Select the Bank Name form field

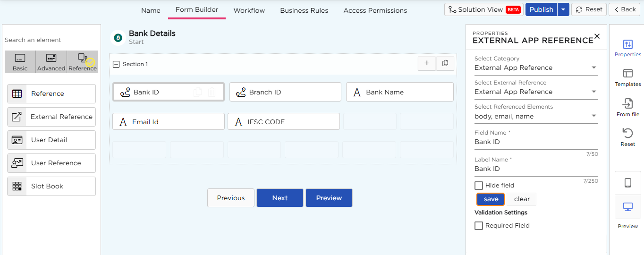(x=400, y=92)
